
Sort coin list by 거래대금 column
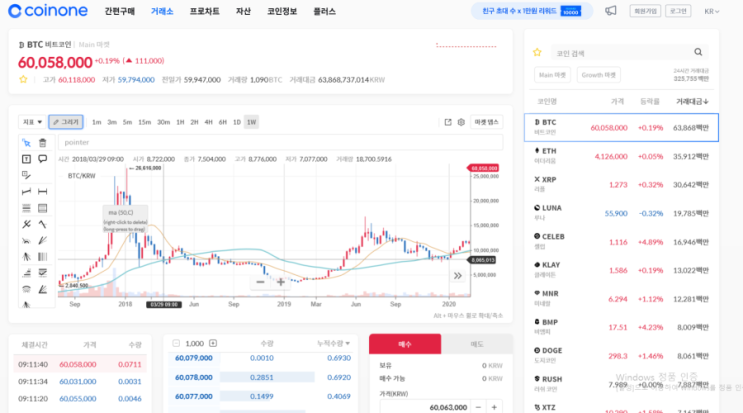[692, 101]
